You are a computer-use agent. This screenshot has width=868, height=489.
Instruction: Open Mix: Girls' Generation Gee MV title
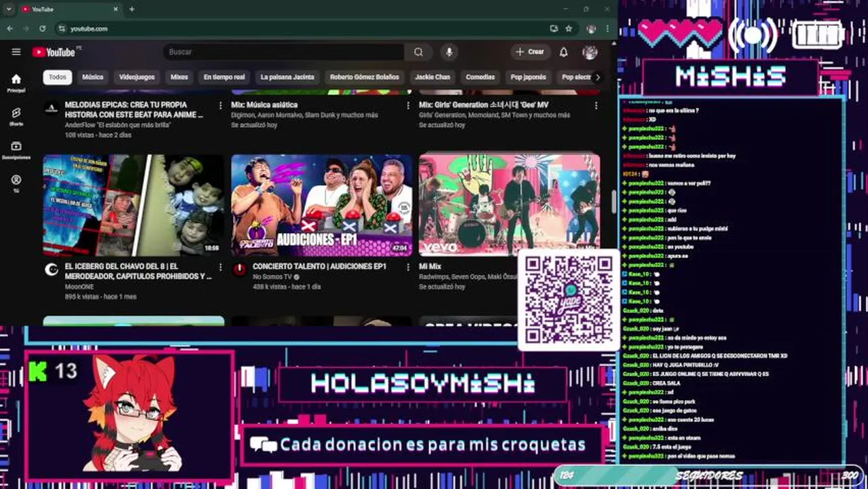click(484, 105)
